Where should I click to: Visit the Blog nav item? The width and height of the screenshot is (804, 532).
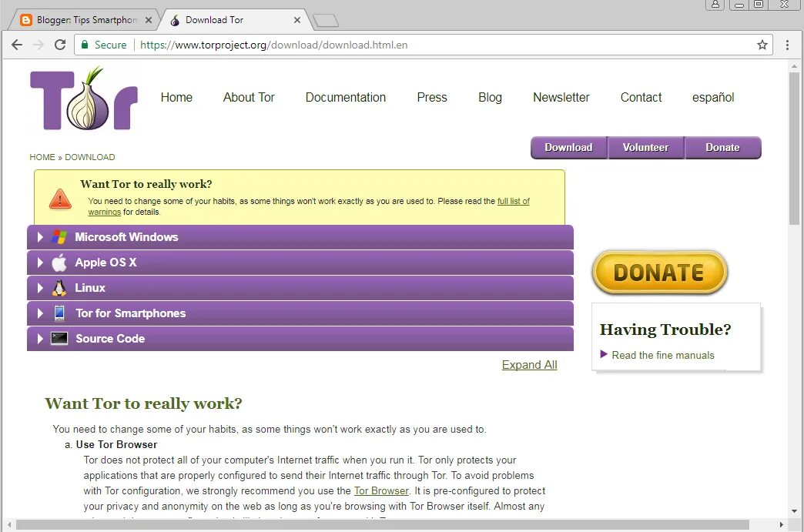coord(490,97)
